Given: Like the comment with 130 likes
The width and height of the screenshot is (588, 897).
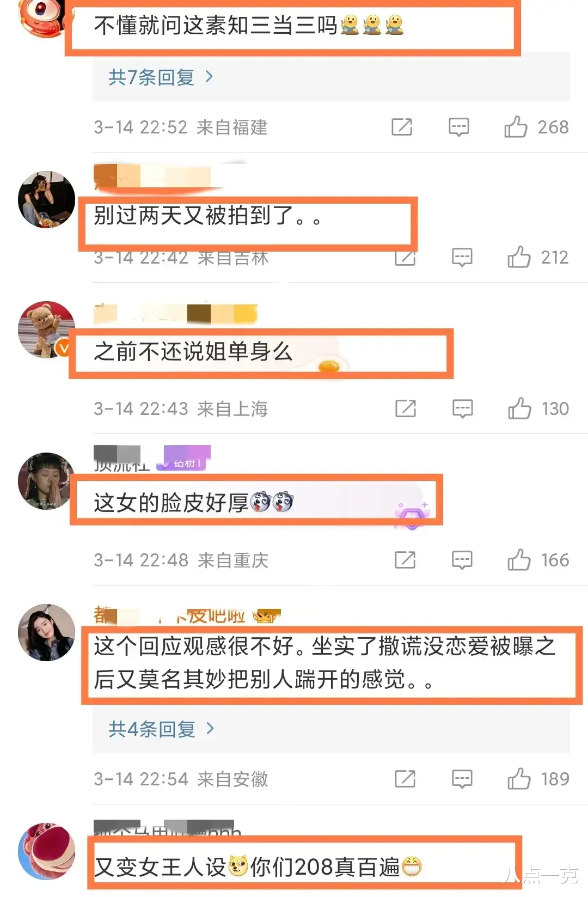Looking at the screenshot, I should 519,408.
